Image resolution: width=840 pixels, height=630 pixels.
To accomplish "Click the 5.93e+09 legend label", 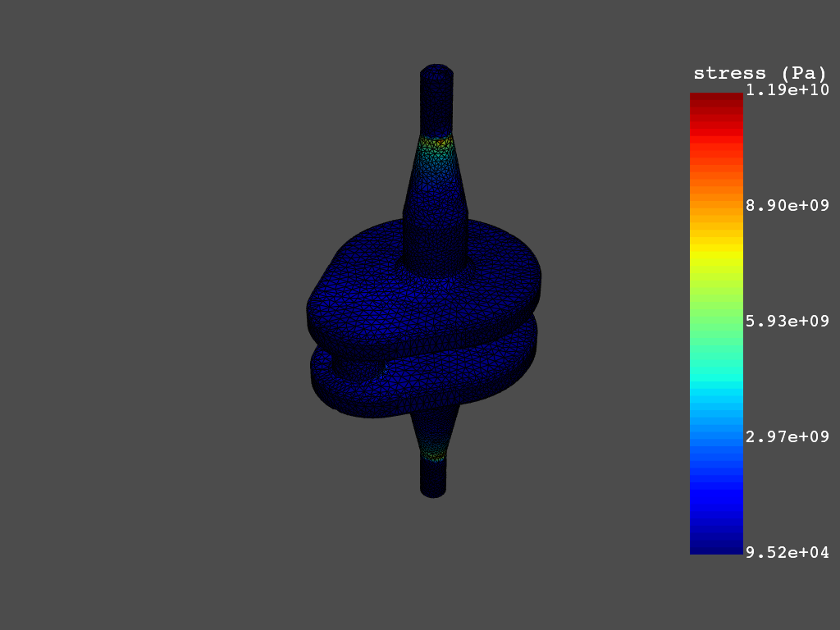I will tap(787, 321).
